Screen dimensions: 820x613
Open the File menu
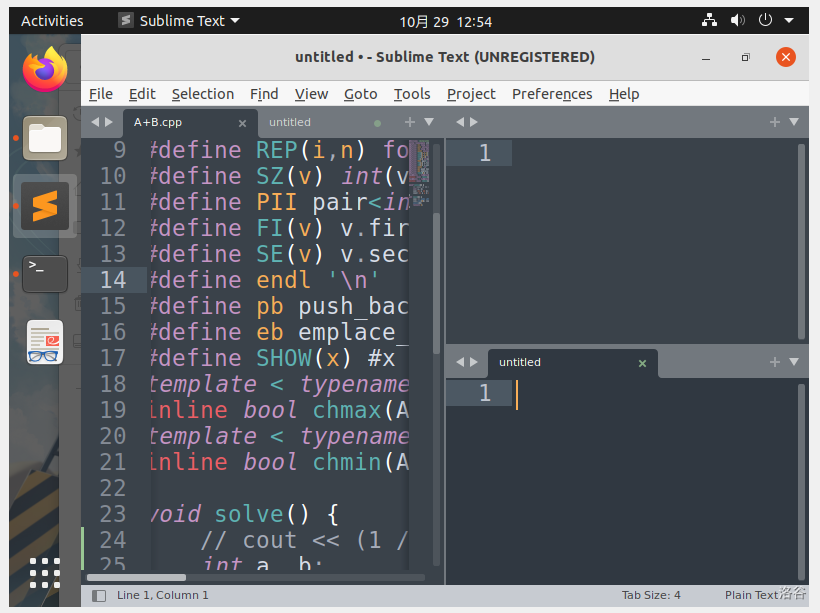coord(101,94)
